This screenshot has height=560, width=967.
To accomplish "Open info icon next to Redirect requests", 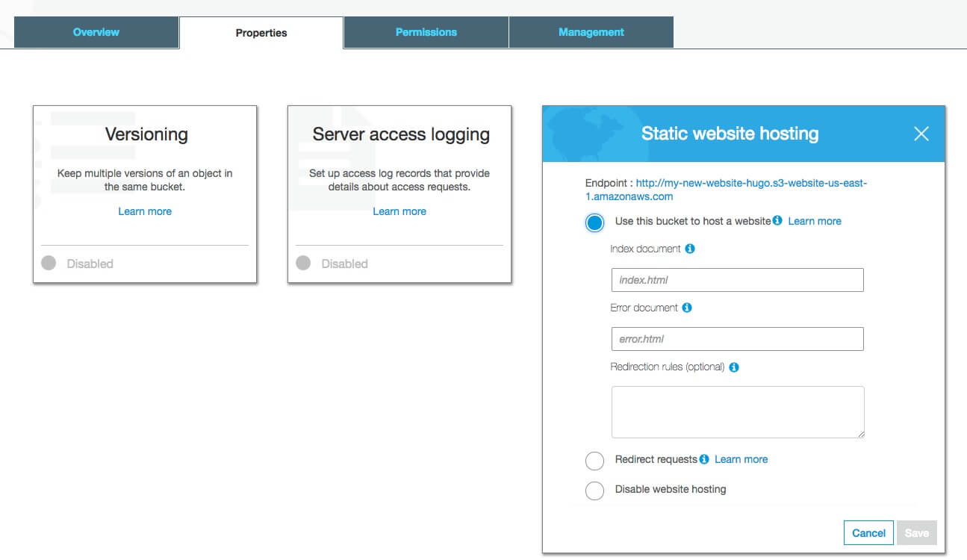I will tap(704, 459).
